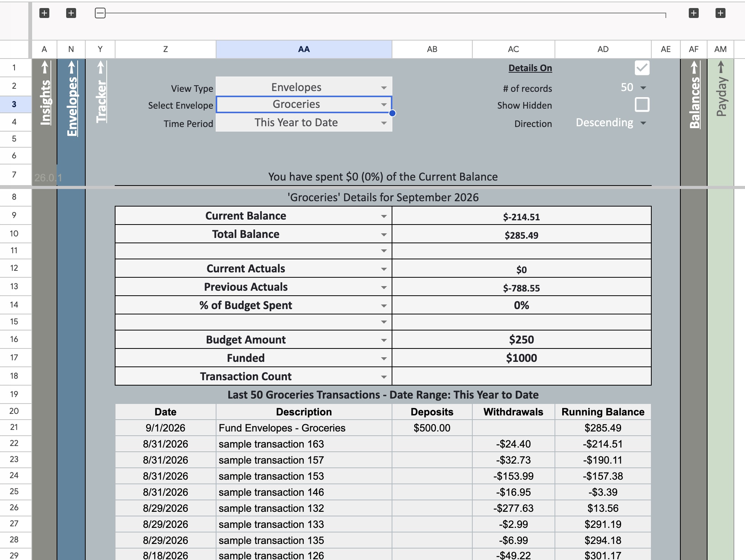Uncheck the Details On checkbox
Image resolution: width=745 pixels, height=560 pixels.
click(x=642, y=68)
